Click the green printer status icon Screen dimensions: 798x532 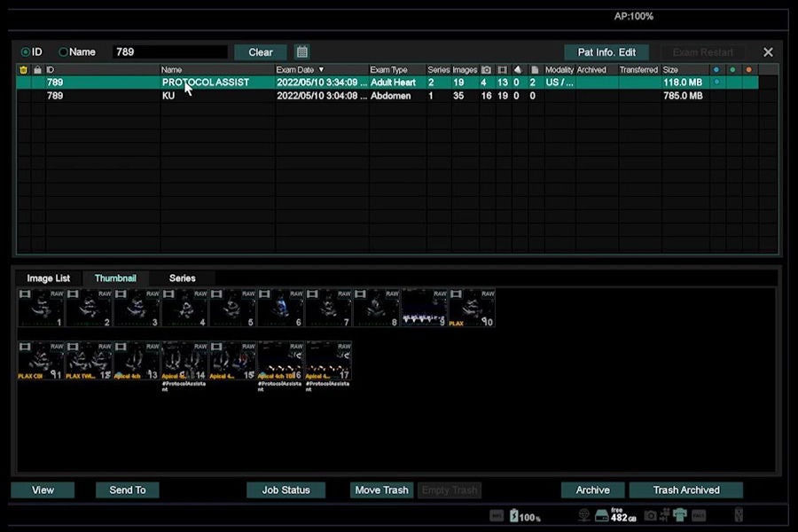click(680, 515)
